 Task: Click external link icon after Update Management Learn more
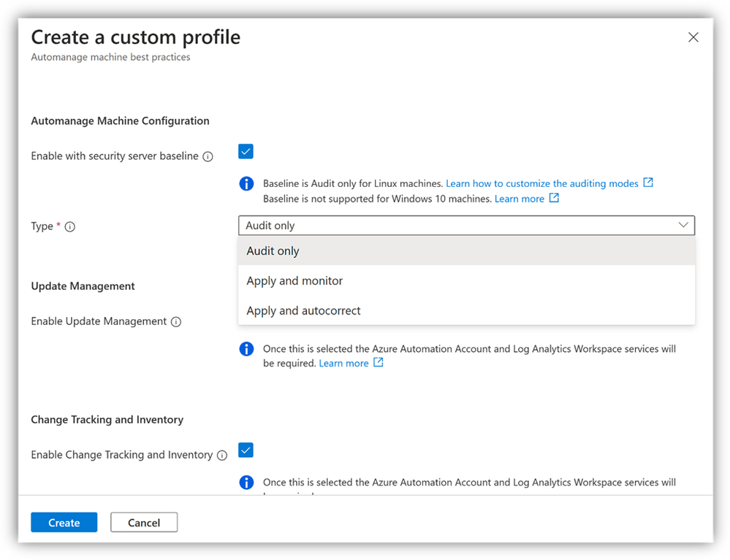tap(379, 362)
